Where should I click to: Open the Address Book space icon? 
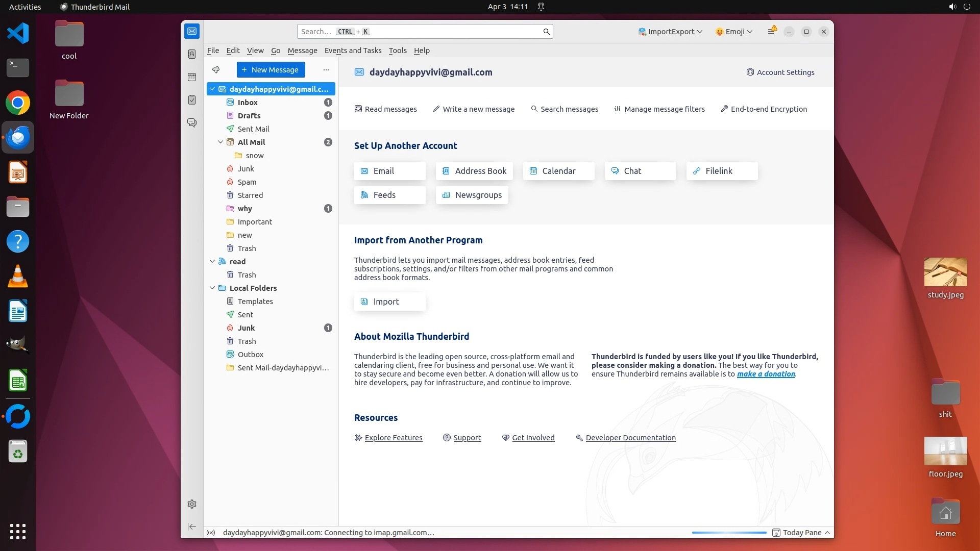[x=192, y=54]
